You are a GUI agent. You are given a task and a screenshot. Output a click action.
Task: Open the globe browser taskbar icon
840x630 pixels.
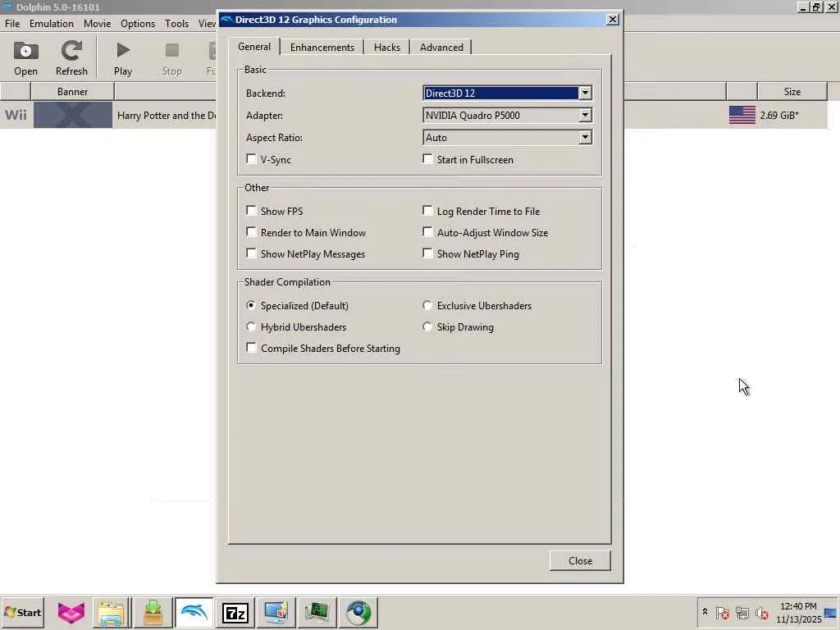(x=358, y=612)
